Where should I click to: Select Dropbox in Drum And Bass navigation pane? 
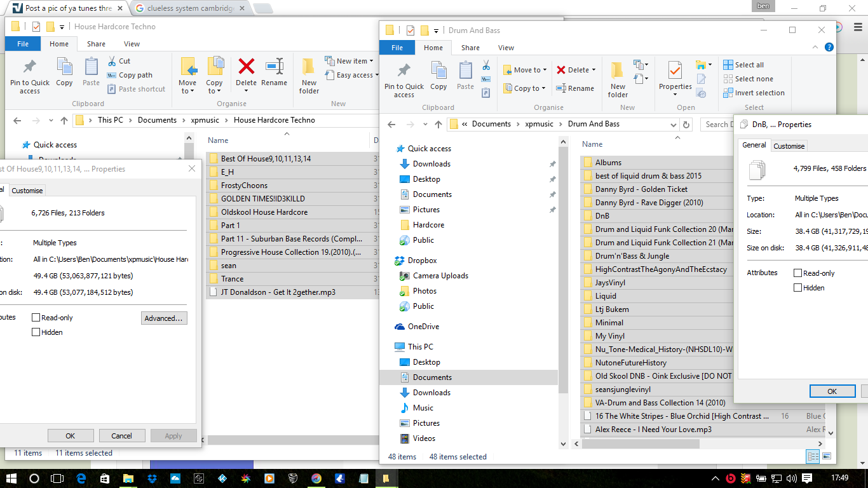(x=423, y=261)
